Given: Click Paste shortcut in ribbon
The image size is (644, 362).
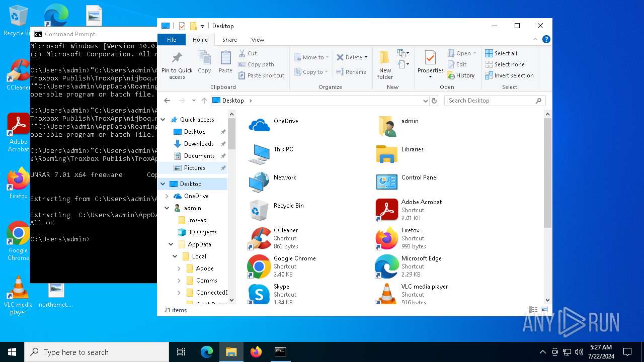Looking at the screenshot, I should point(262,75).
